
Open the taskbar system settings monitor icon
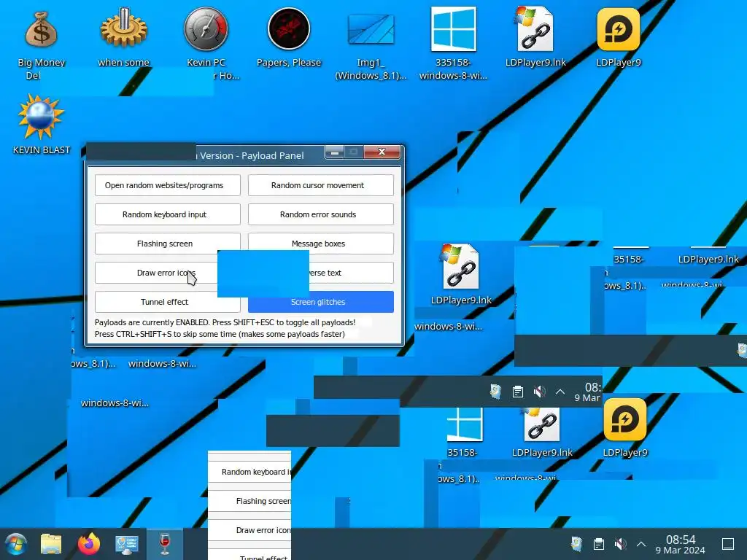pyautogui.click(x=127, y=544)
